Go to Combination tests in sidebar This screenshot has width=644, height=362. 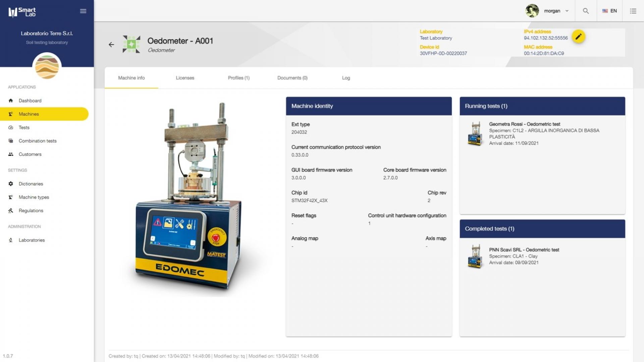click(x=38, y=141)
